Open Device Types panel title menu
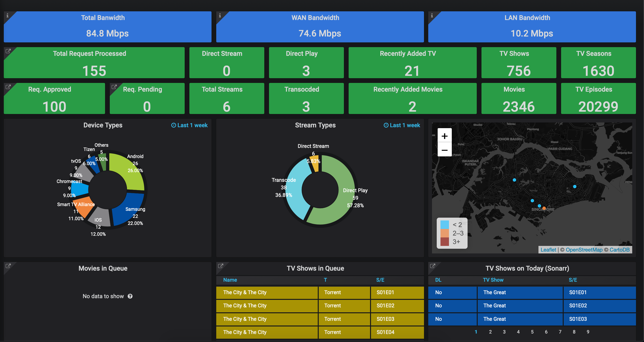 tap(103, 125)
